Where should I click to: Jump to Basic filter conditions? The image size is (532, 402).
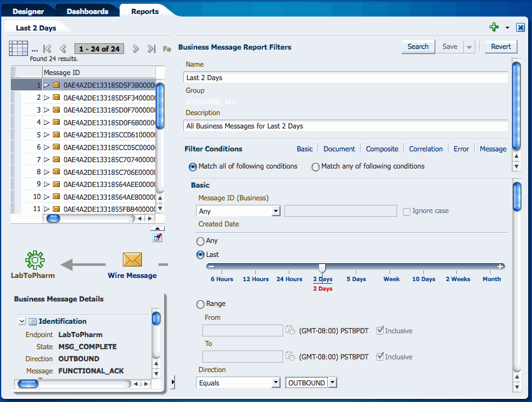coord(305,149)
